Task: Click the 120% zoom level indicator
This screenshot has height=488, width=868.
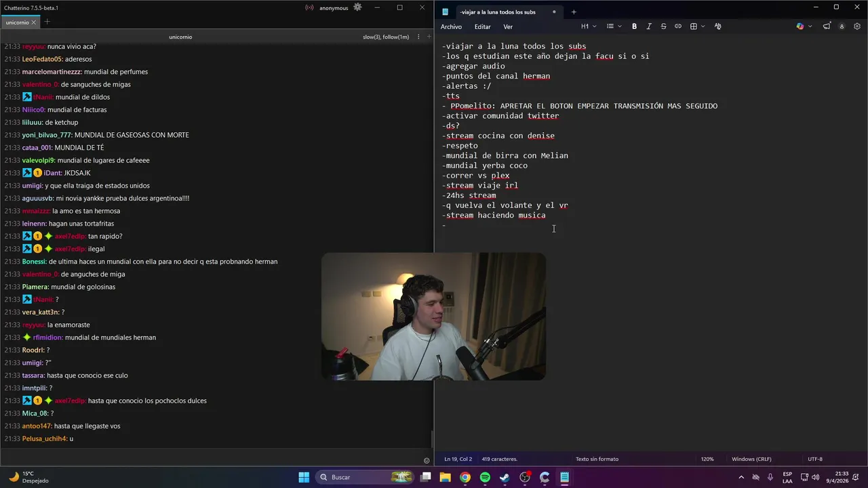Action: pos(707,459)
